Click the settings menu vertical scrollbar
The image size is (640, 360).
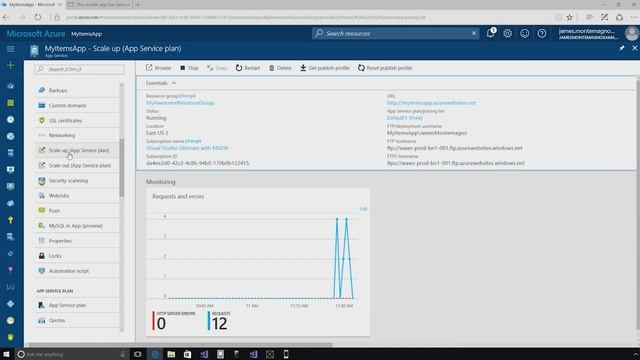pos(122,167)
